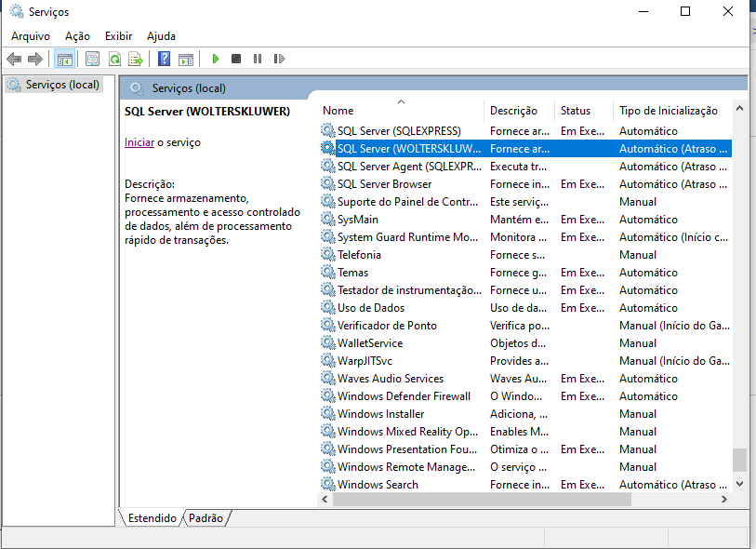756x549 pixels.
Task: Open the Ação menu
Action: (x=77, y=36)
